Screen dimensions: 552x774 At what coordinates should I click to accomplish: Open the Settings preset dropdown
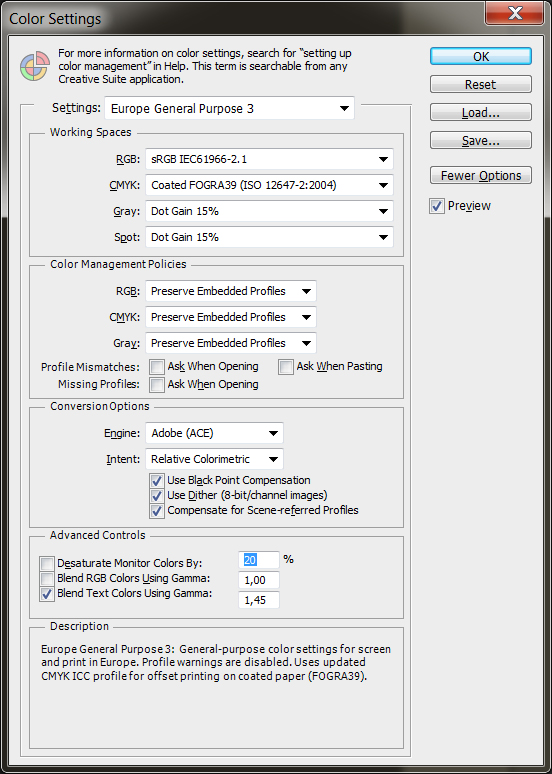click(x=230, y=109)
